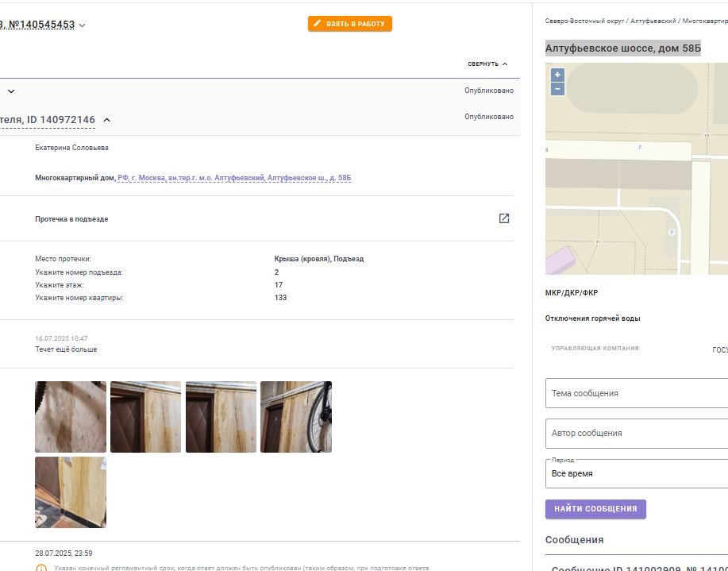Click the deadline text '28.07.2025, 23:59'
The image size is (728, 571).
[64, 554]
